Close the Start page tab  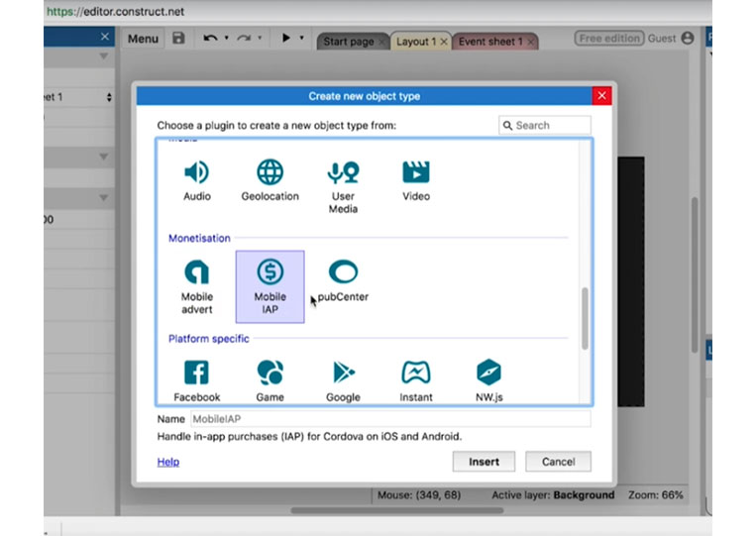(x=381, y=42)
